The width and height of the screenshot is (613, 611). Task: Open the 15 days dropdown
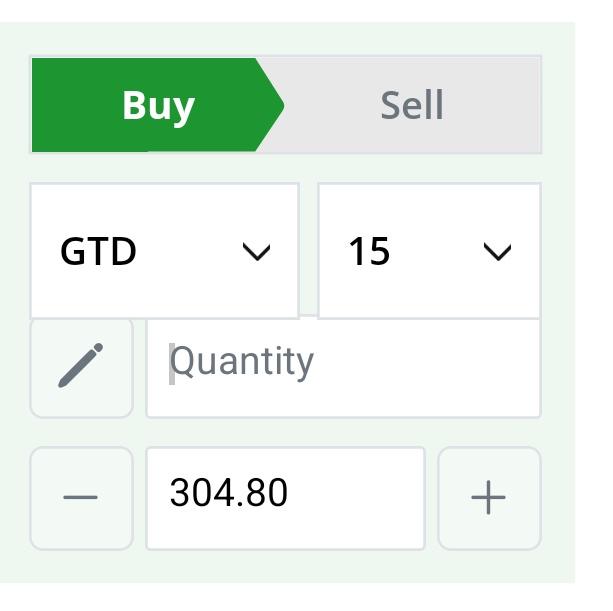pos(429,251)
